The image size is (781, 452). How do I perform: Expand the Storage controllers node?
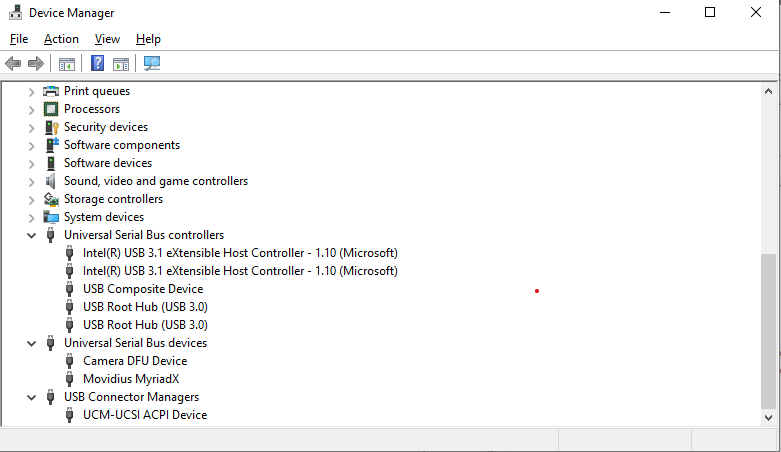click(x=32, y=199)
